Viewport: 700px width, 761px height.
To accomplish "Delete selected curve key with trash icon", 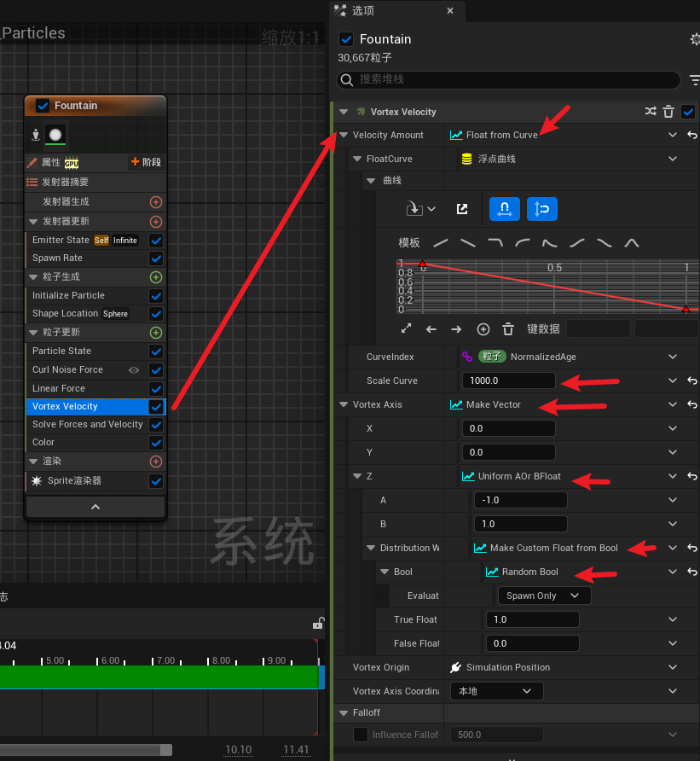I will click(x=508, y=329).
